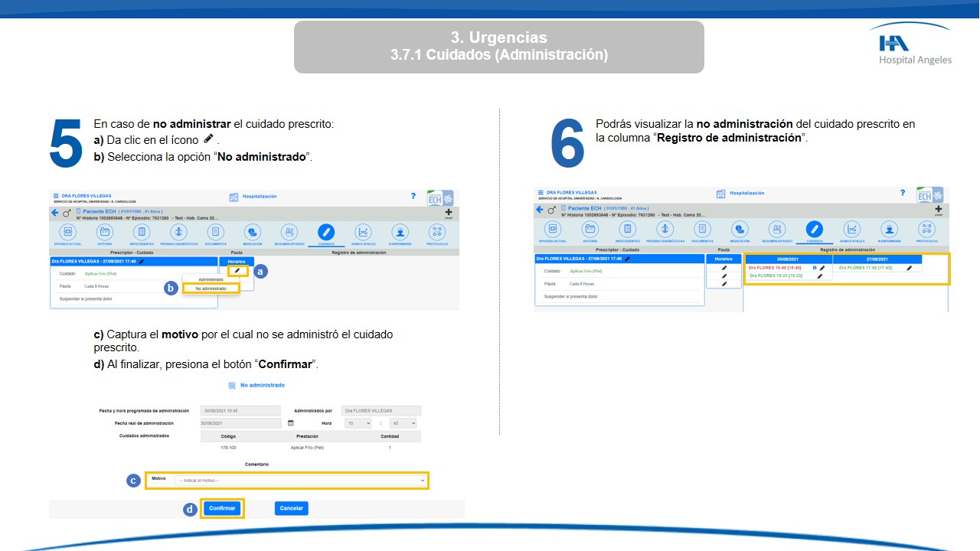Click the calendar icon beside Fecha real
980x551 pixels.
click(291, 422)
